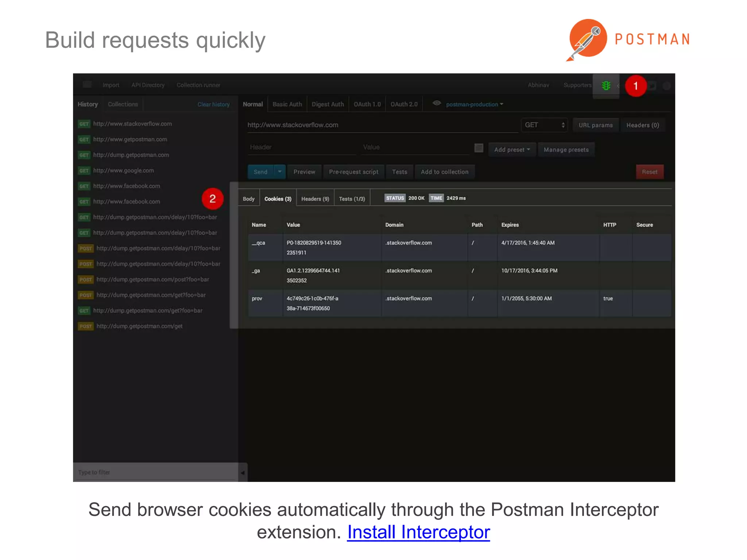Viewport: 747px width, 560px height.
Task: Open the Supporters menu item
Action: pos(577,85)
